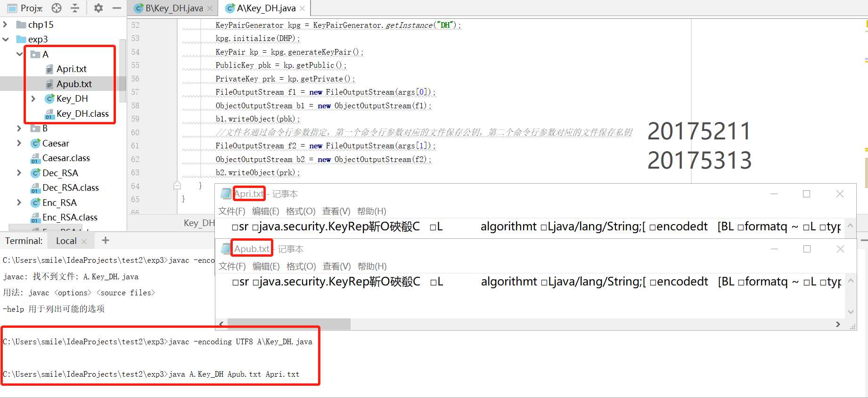Viewport: 868px width, 398px height.
Task: Select Apub.txt in the project tree
Action: 74,84
